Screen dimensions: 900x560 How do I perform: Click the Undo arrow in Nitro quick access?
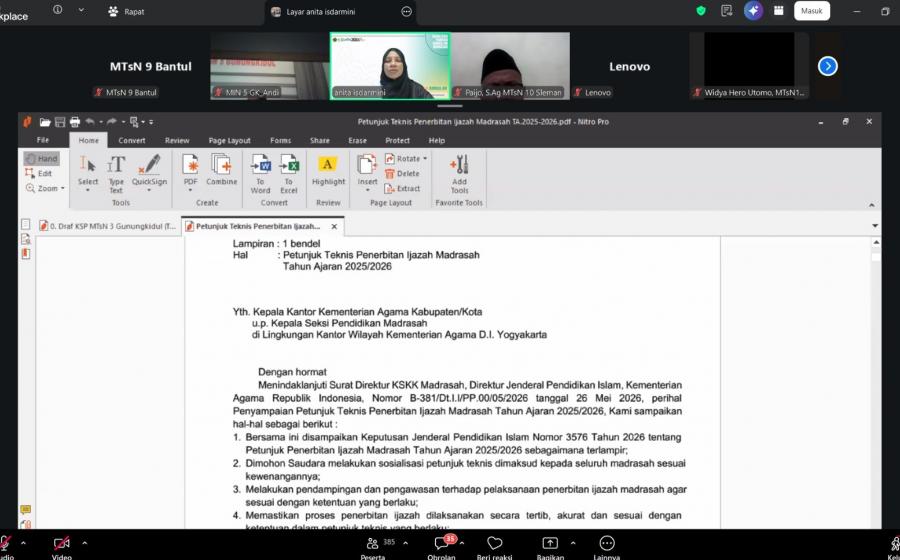click(x=90, y=122)
